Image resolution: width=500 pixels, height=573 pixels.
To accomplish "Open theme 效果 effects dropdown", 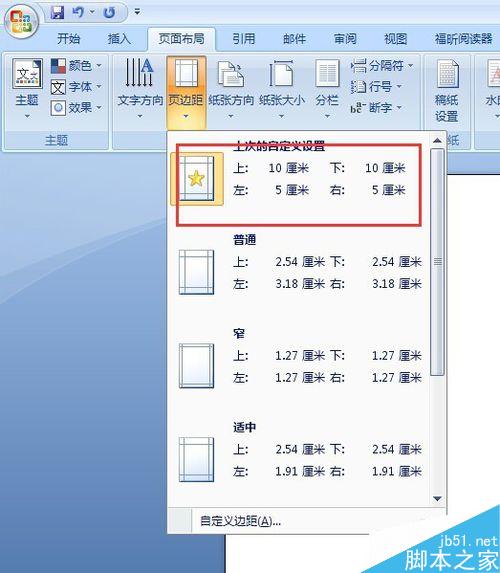I will tap(76, 108).
